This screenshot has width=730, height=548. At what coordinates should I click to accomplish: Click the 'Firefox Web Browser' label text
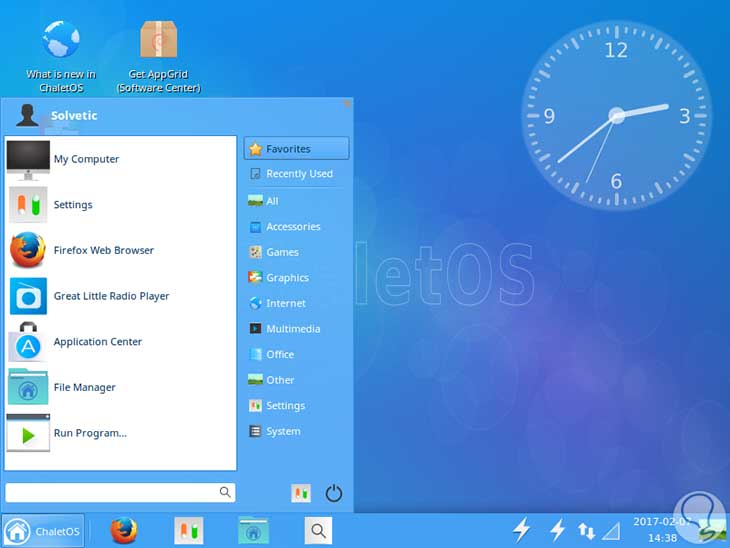pos(104,250)
